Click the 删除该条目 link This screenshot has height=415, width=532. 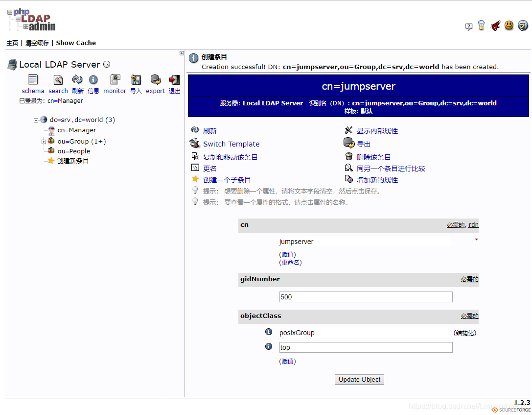(373, 157)
